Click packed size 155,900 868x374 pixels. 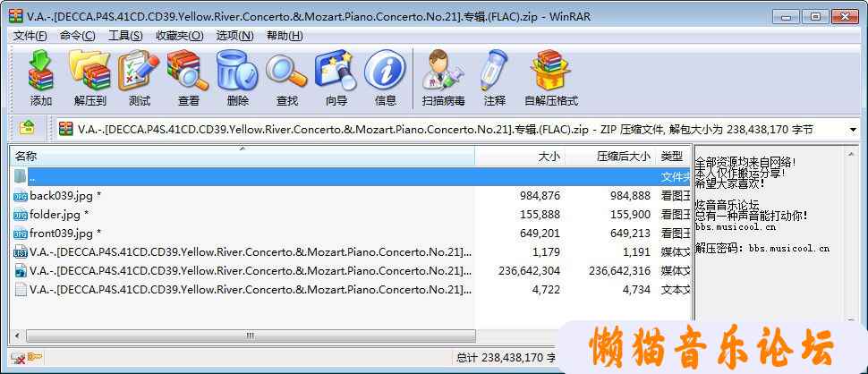click(631, 215)
